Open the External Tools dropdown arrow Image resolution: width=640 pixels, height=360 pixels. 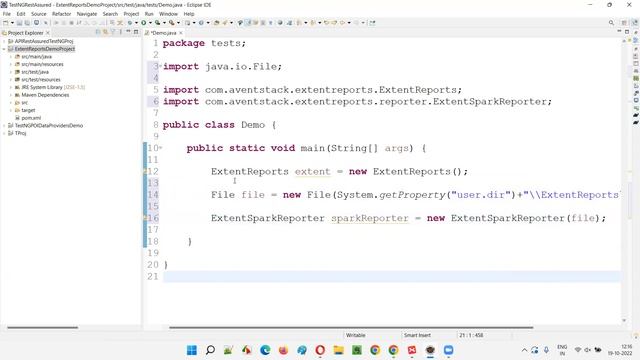[178, 23]
